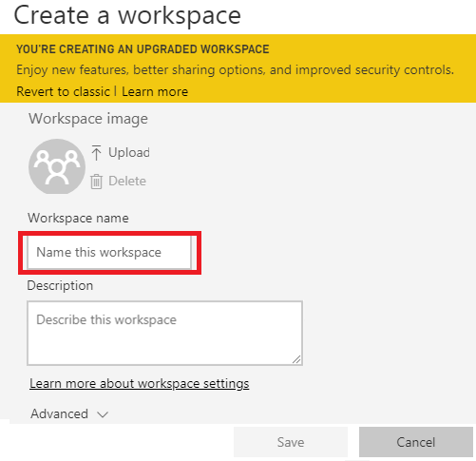Screen dimensions: 476x461
Task: Focus the Name this workspace field
Action: point(109,253)
